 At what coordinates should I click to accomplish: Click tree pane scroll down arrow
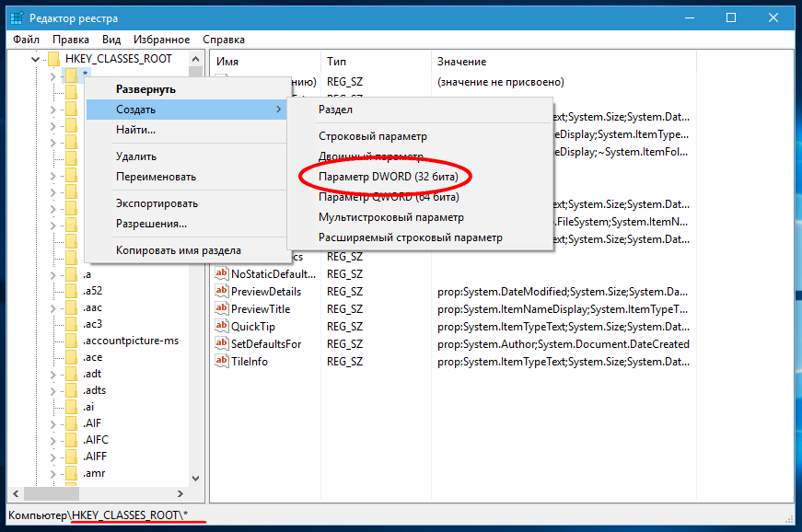[195, 479]
